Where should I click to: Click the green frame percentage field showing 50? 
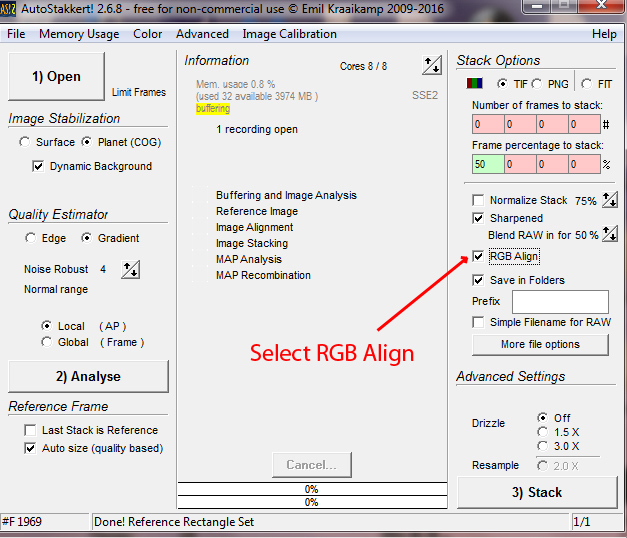[x=486, y=164]
